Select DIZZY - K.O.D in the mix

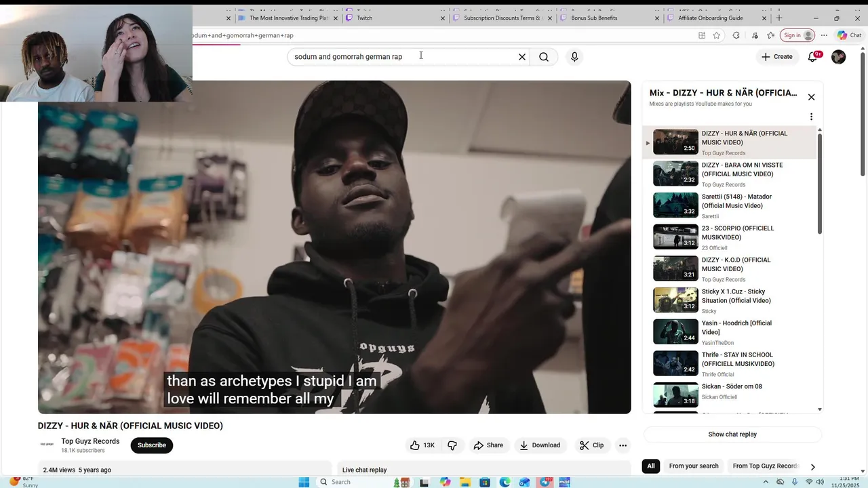[x=730, y=269]
